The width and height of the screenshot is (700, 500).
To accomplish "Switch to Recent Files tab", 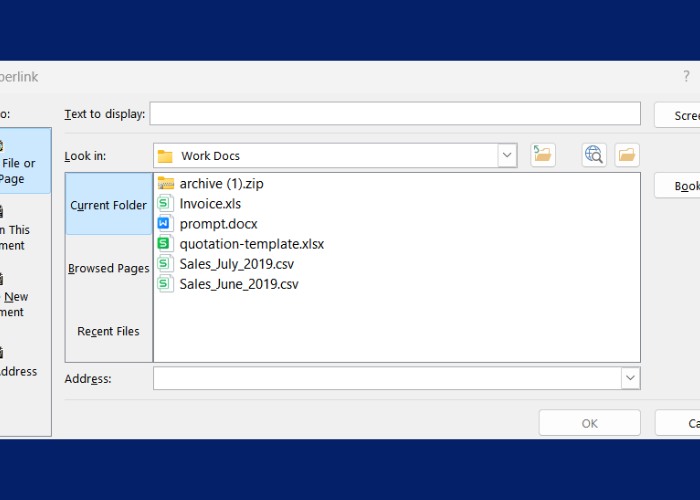I will [x=108, y=331].
